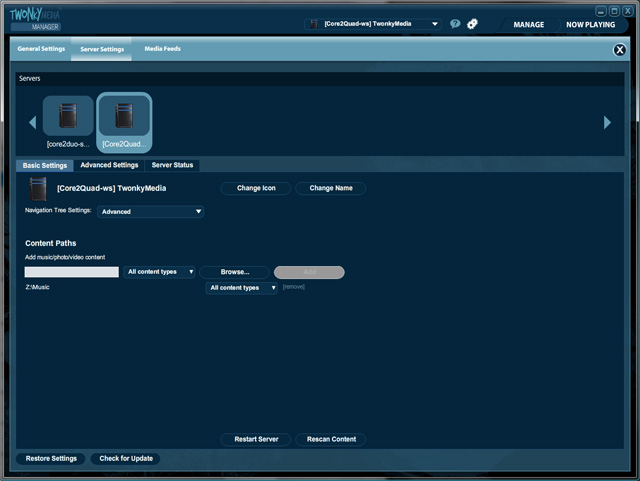Select the Core2Quad server icon
Image resolution: width=640 pixels, height=481 pixels.
click(124, 116)
